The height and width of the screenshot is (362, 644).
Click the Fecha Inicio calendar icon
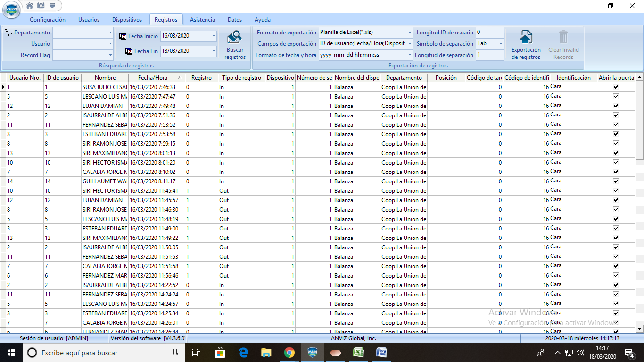pyautogui.click(x=123, y=36)
